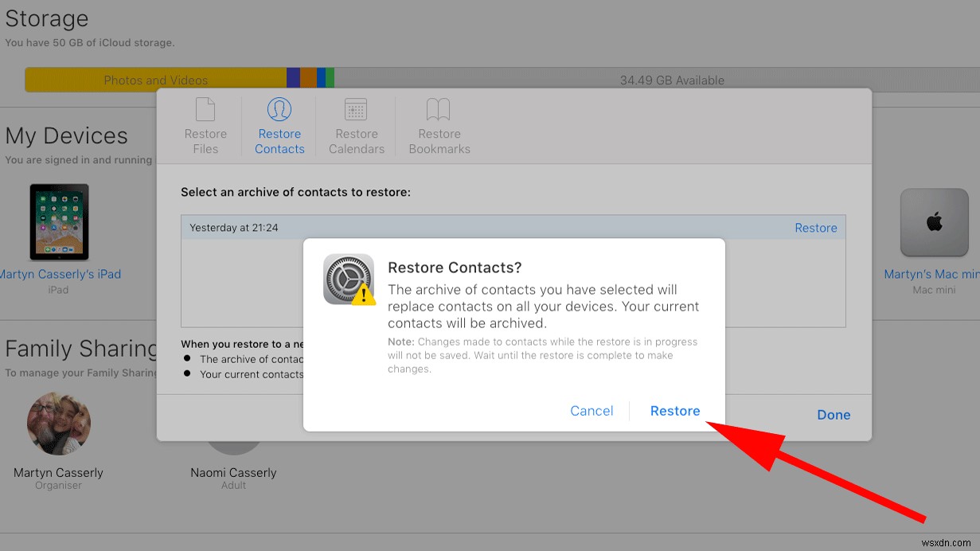Click the Done button
This screenshot has height=551, width=980.
(834, 414)
